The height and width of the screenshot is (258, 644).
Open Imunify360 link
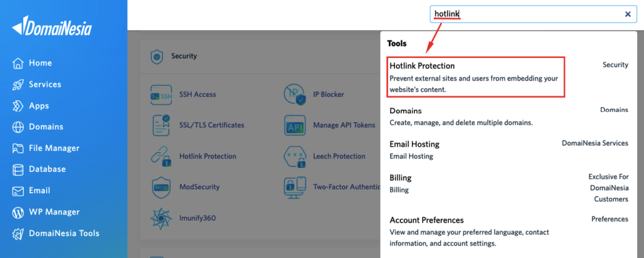pos(197,218)
